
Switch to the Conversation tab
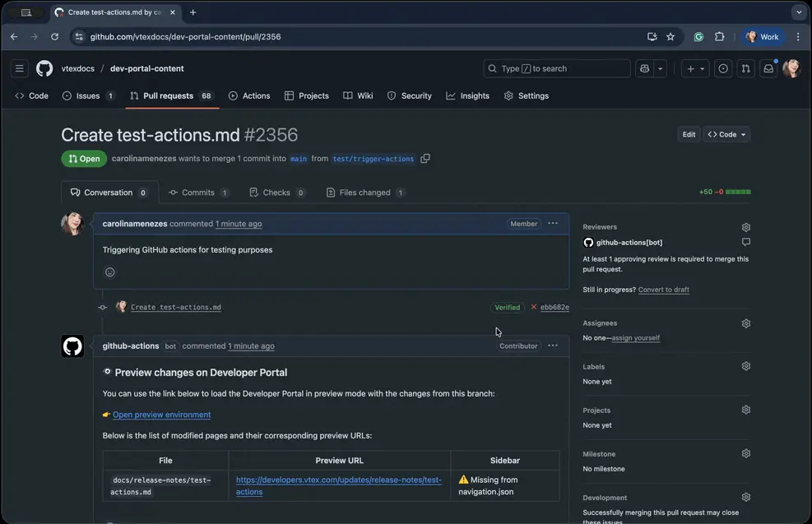[109, 192]
